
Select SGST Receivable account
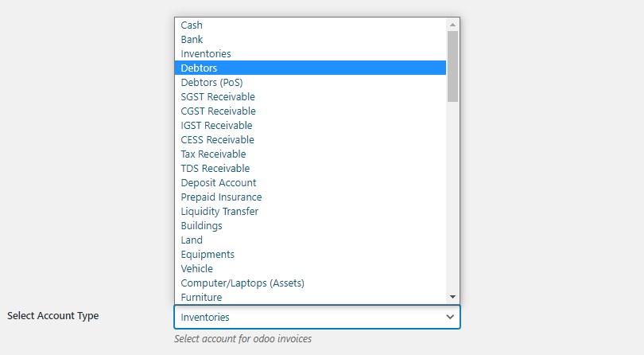click(311, 96)
